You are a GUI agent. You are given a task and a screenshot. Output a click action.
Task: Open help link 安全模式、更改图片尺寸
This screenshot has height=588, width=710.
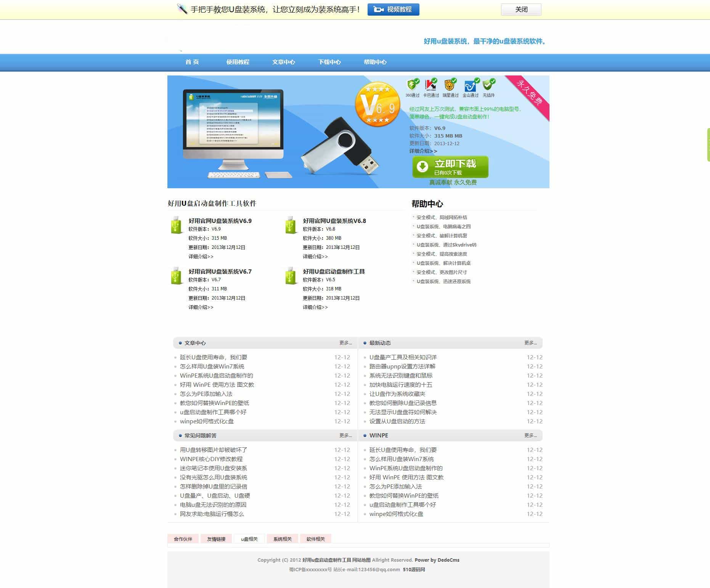click(x=442, y=272)
